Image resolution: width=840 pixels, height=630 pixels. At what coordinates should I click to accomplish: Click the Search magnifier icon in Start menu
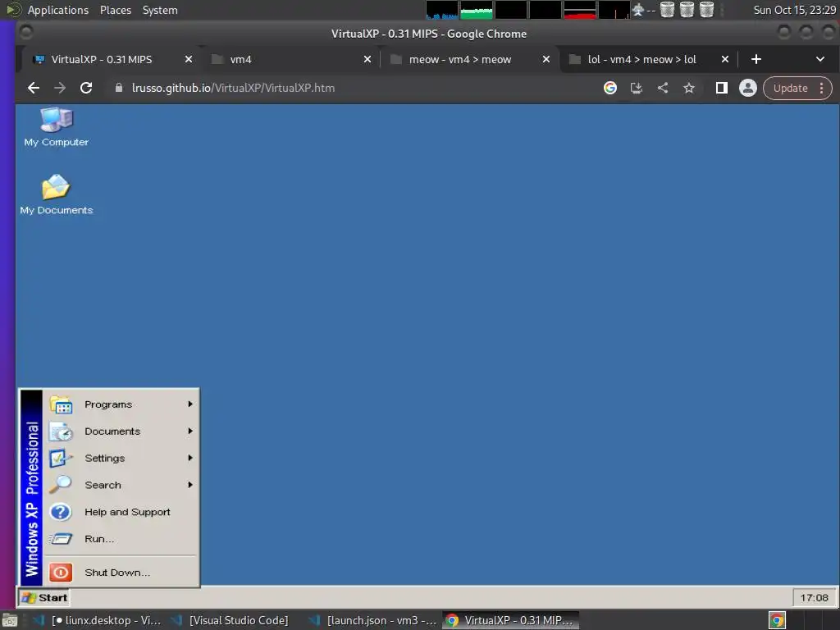(x=61, y=485)
